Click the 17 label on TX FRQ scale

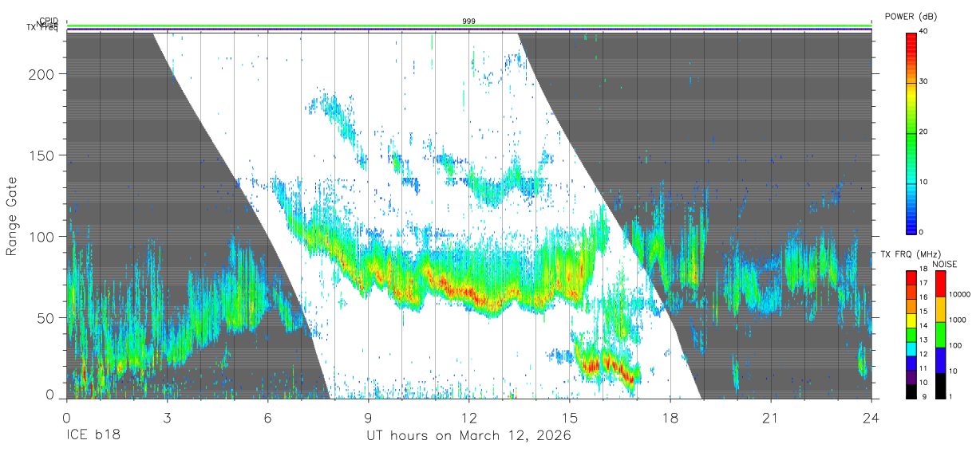[x=924, y=283]
